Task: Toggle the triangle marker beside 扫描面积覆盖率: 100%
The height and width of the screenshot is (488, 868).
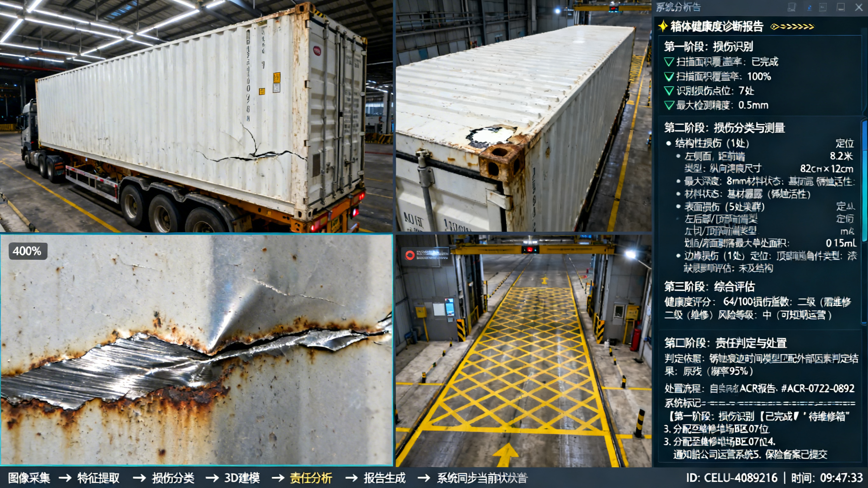Action: [669, 77]
